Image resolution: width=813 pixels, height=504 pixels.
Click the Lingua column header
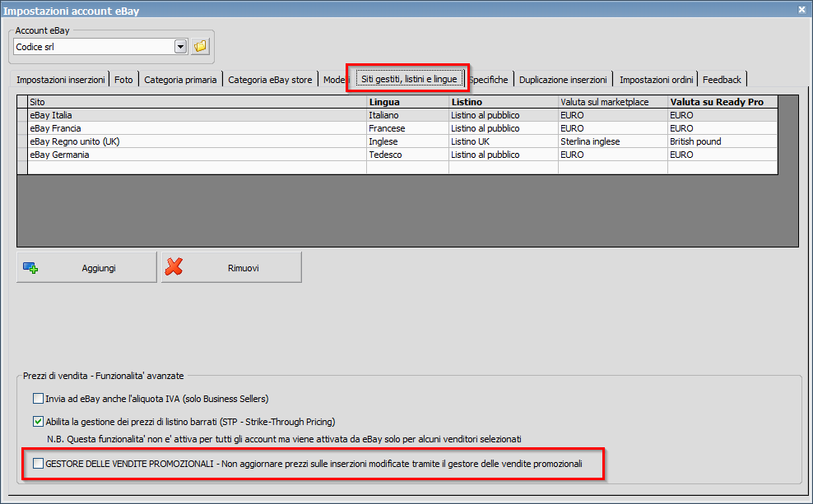click(x=407, y=102)
